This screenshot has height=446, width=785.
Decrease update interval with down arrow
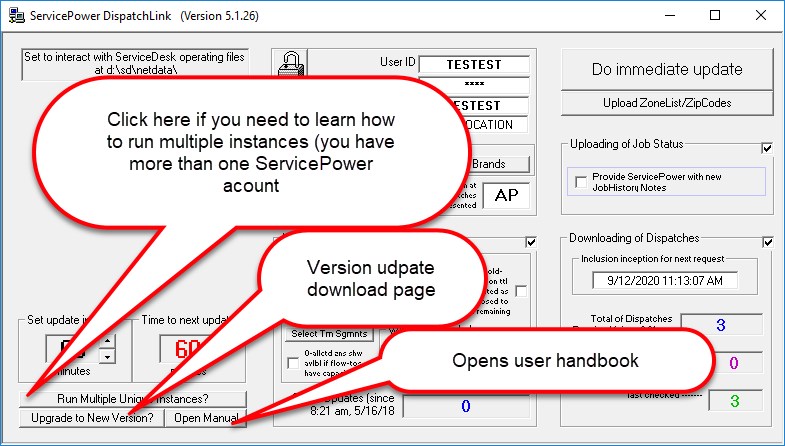(x=107, y=356)
